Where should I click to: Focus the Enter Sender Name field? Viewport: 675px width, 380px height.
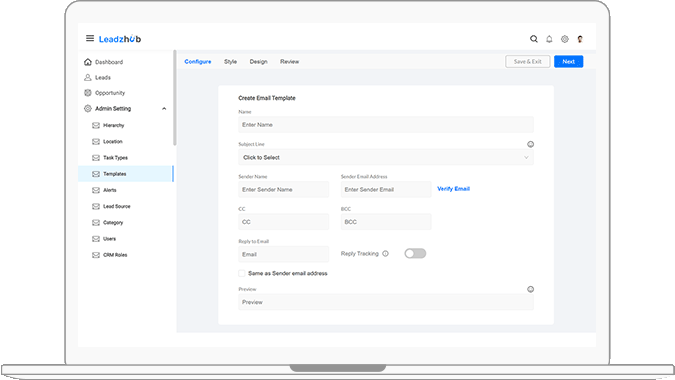click(x=283, y=189)
